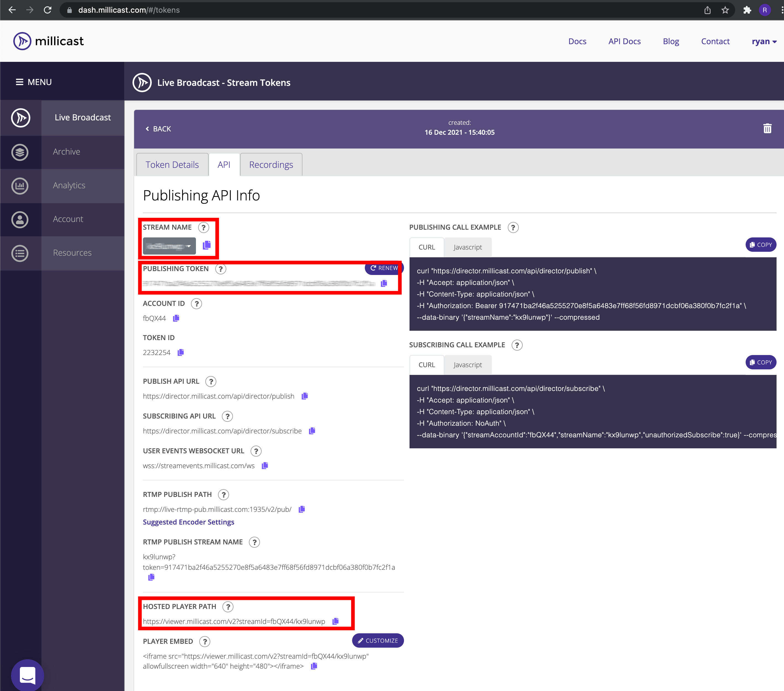Copy the publishing call example

pos(761,245)
